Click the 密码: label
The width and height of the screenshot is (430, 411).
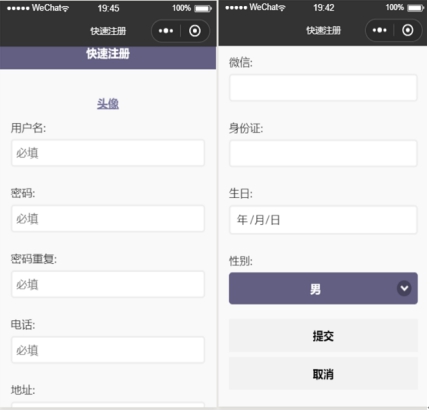tap(23, 193)
